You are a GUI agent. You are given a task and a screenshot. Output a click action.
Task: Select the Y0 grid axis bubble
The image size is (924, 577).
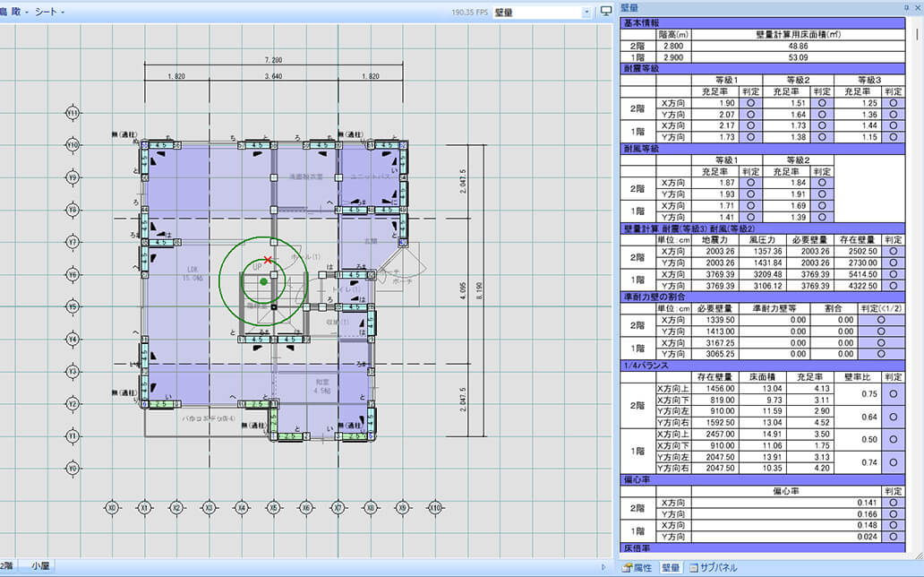73,469
